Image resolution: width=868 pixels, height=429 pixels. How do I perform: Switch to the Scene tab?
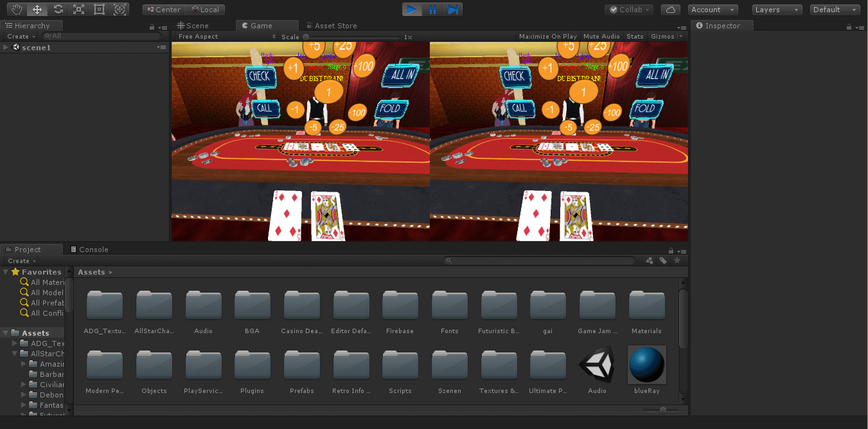193,26
